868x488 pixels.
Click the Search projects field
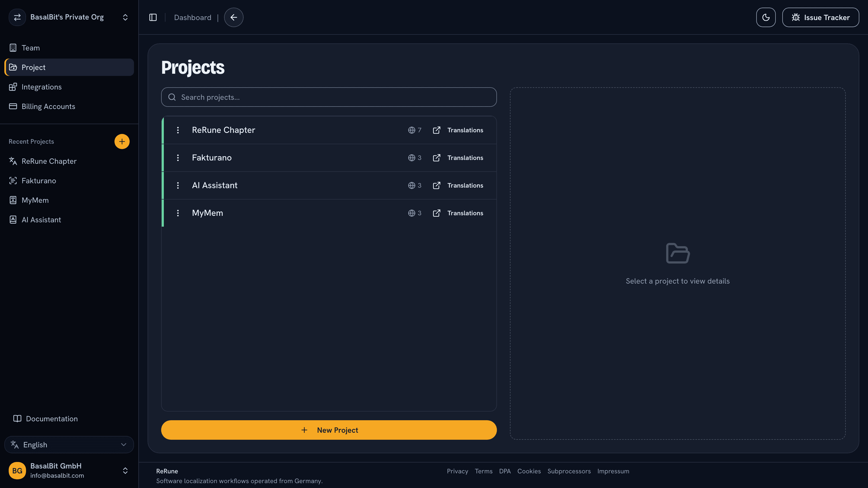pyautogui.click(x=329, y=97)
